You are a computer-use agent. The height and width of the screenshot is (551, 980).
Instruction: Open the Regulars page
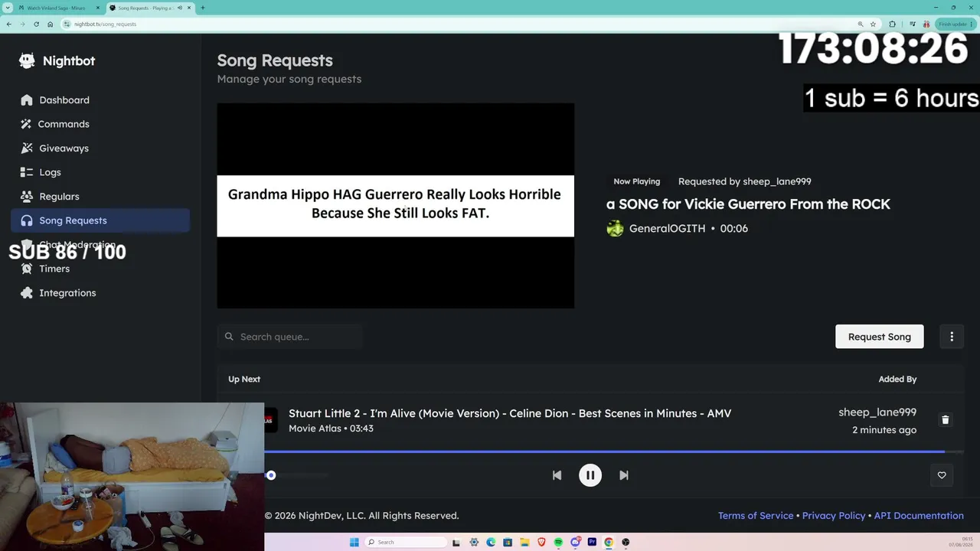pos(100,196)
